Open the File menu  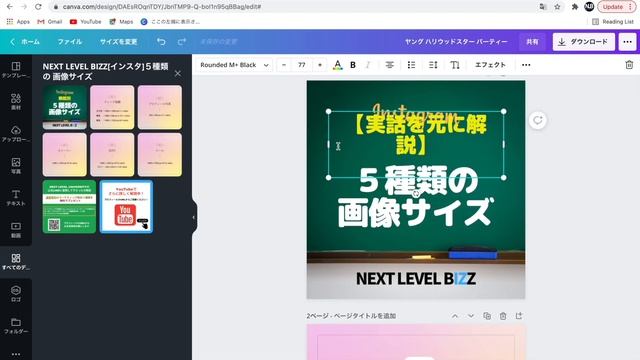pos(70,42)
